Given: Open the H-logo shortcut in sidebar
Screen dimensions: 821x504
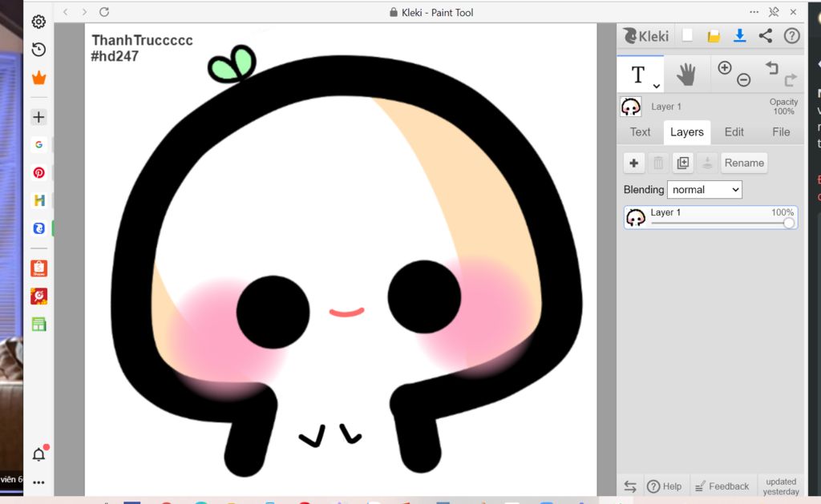Looking at the screenshot, I should [38, 200].
